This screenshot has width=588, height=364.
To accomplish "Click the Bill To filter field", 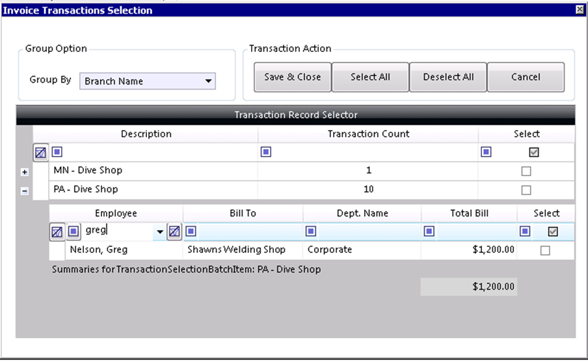I will pyautogui.click(x=249, y=231).
